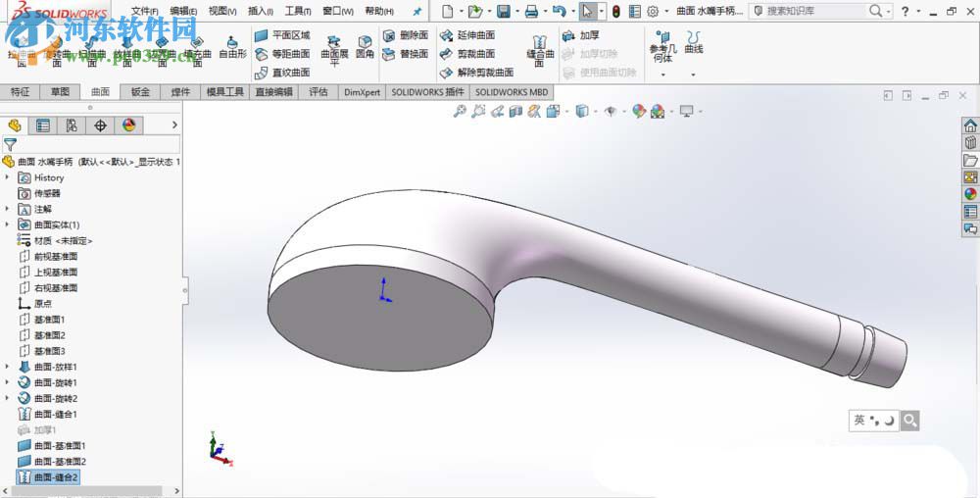
Task: Click the 剪裁曲面 trim surface tool
Action: point(467,54)
